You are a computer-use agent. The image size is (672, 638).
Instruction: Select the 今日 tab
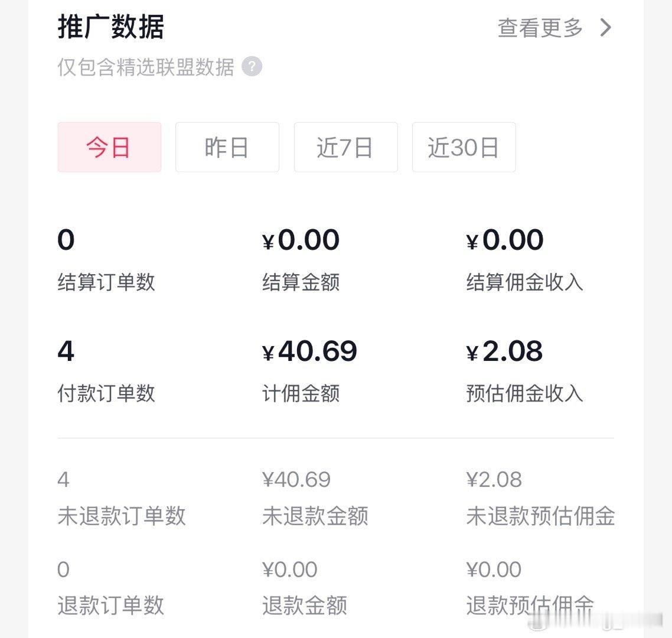109,147
